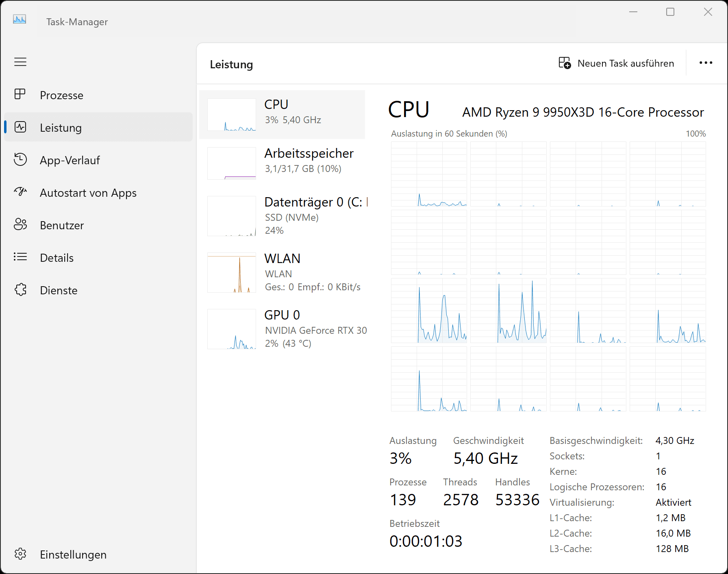Viewport: 728px width, 574px height.
Task: Select the CPU performance entry
Action: (282, 115)
